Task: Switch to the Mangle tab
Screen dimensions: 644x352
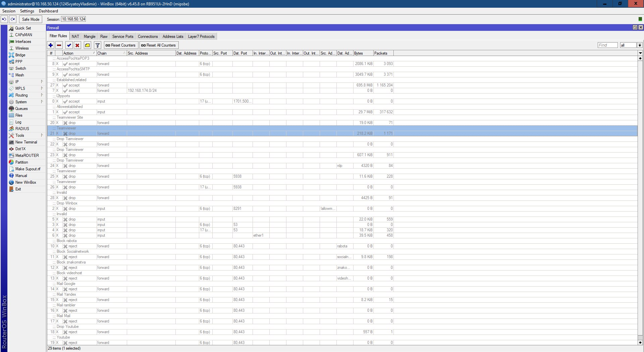Action: (x=90, y=37)
